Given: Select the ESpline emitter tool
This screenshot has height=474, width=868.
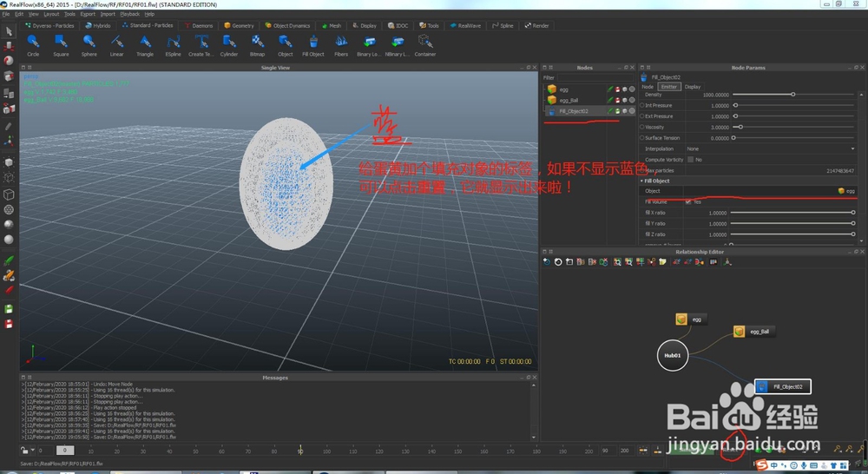Looking at the screenshot, I should coord(174,45).
